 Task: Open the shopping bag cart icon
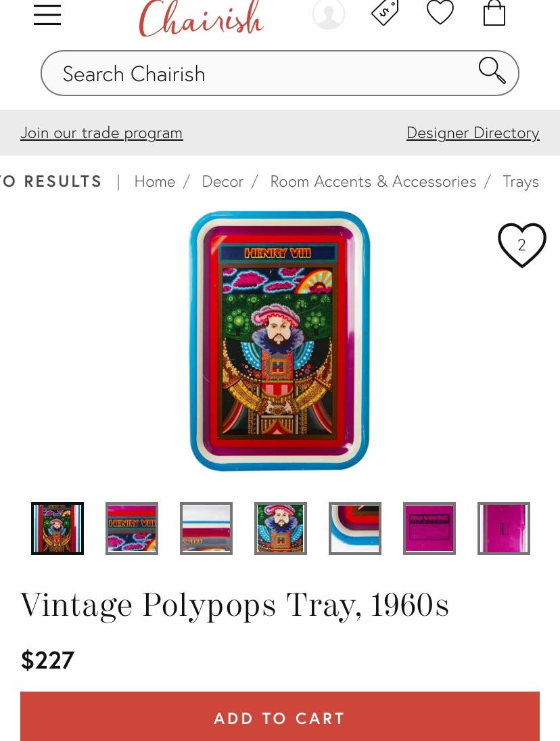pyautogui.click(x=494, y=13)
